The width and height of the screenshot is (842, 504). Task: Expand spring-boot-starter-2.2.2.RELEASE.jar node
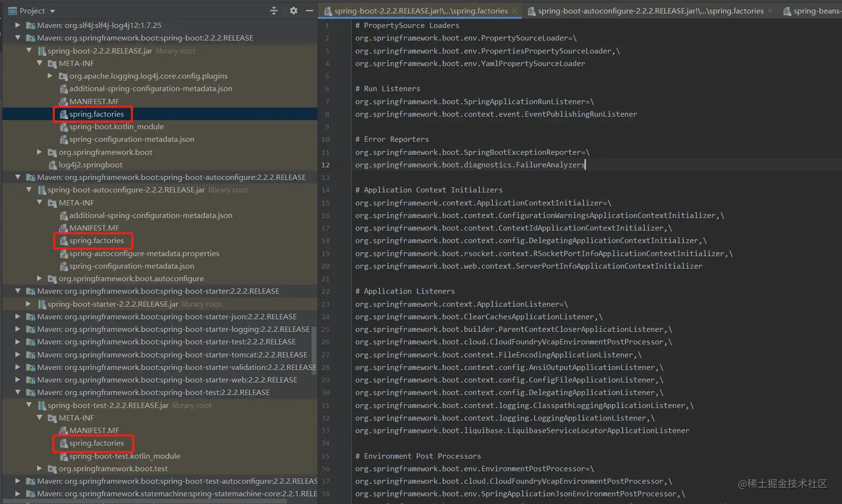coord(29,304)
